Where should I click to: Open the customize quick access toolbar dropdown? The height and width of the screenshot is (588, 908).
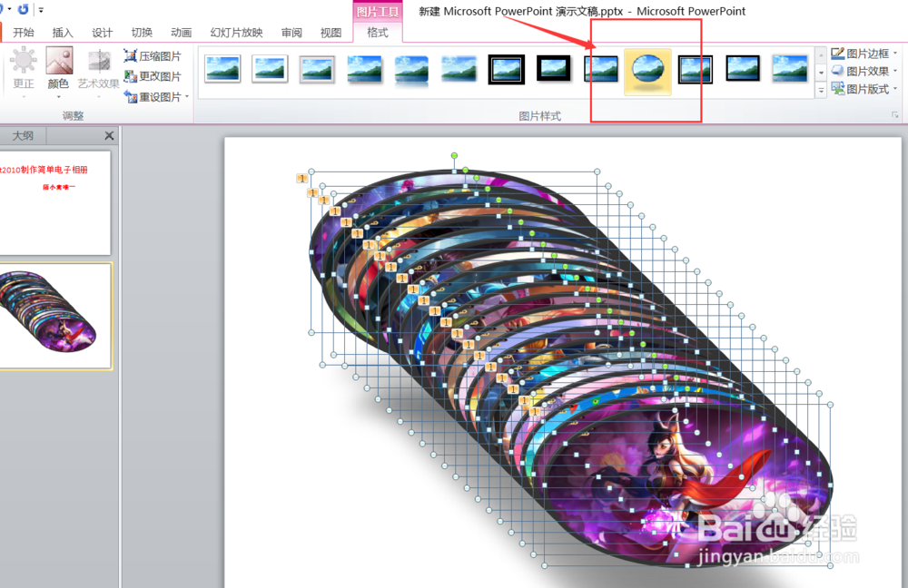pyautogui.click(x=41, y=10)
